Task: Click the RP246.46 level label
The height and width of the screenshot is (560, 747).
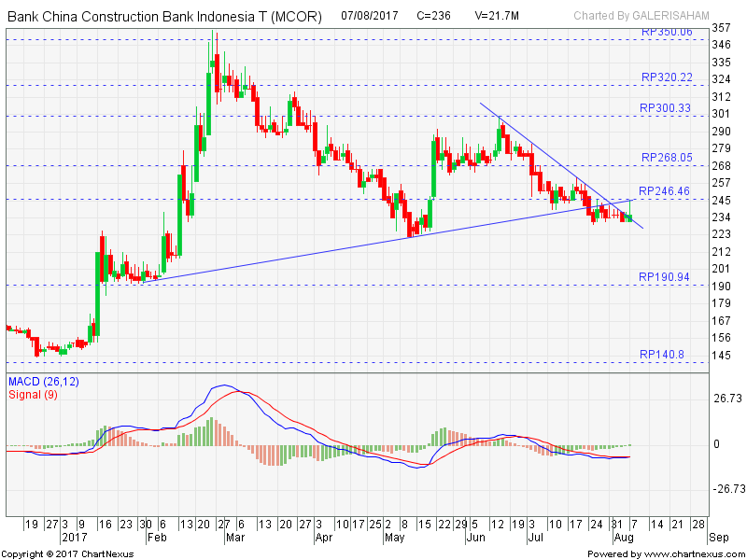Action: pyautogui.click(x=665, y=191)
